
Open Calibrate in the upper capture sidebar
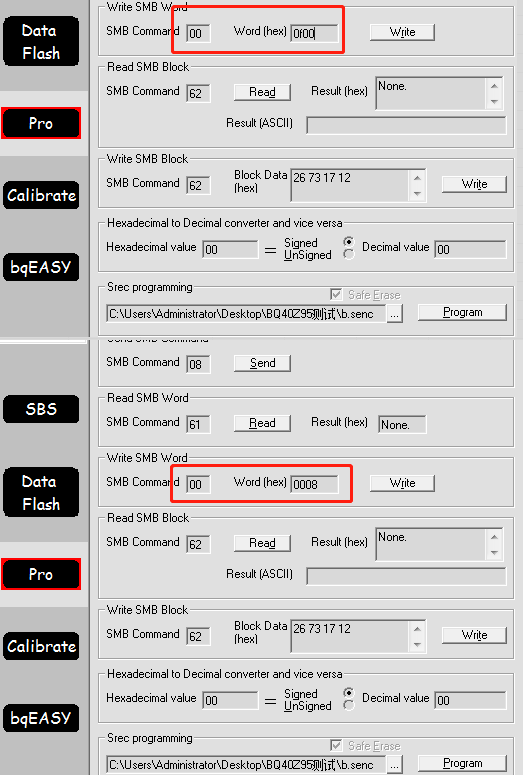tap(41, 195)
